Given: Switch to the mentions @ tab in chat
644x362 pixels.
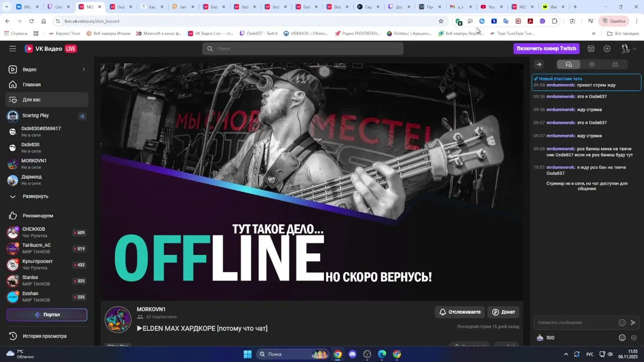Looking at the screenshot, I should 592,64.
